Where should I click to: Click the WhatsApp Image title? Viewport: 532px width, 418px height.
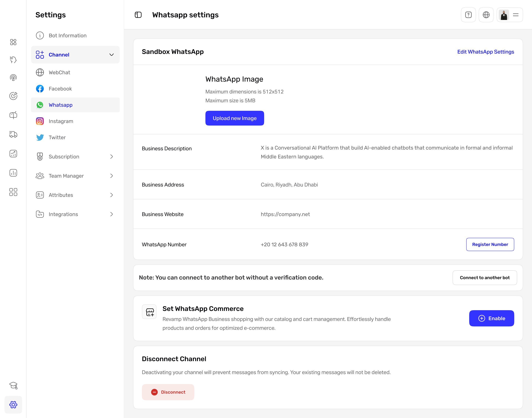tap(234, 79)
